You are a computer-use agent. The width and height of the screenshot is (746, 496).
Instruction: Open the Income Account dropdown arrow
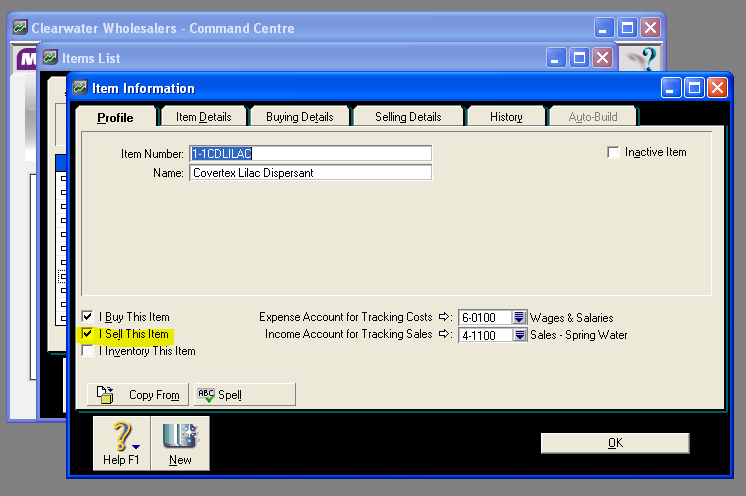pyautogui.click(x=520, y=335)
